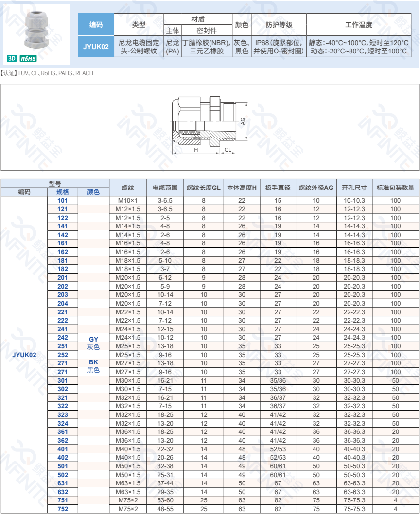Click the 工作温度 header cell
The width and height of the screenshot is (420, 516).
(358, 25)
